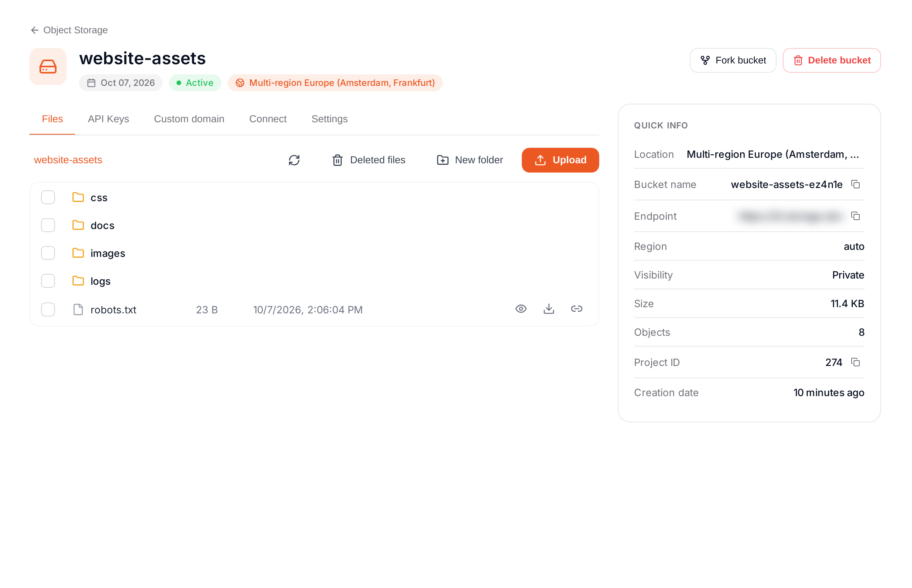Switch to the Files tab
This screenshot has width=912, height=588.
tap(52, 119)
